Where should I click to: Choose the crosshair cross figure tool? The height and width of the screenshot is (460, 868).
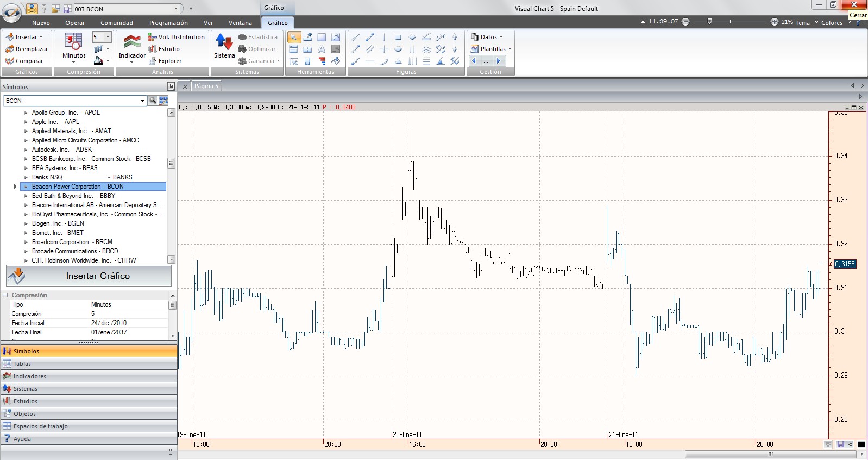(x=384, y=49)
